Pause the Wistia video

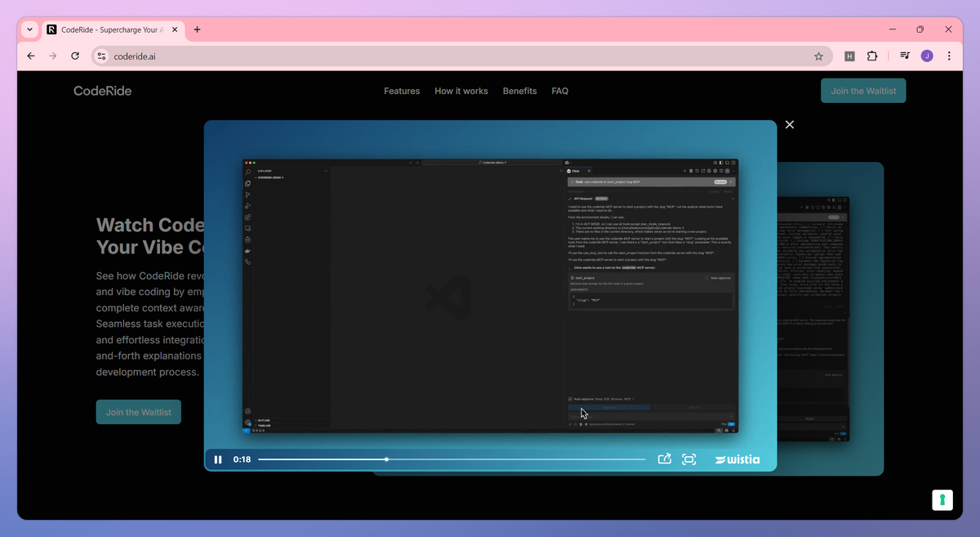[x=218, y=459]
